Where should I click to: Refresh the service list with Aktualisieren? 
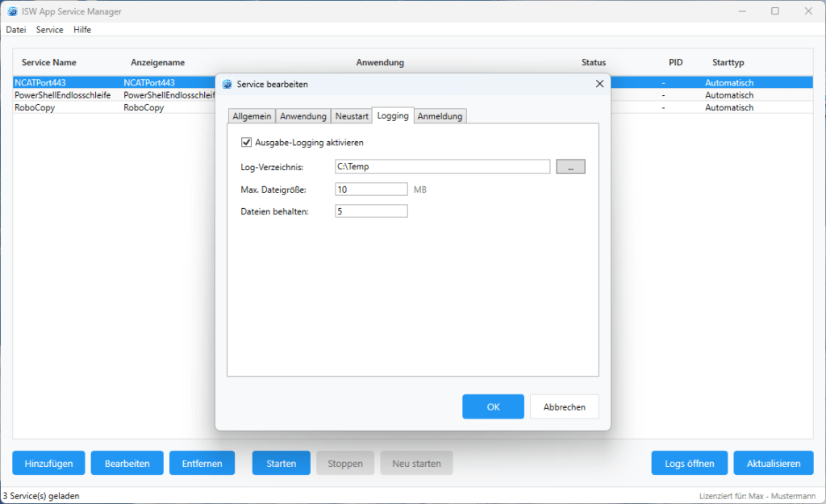pyautogui.click(x=773, y=463)
